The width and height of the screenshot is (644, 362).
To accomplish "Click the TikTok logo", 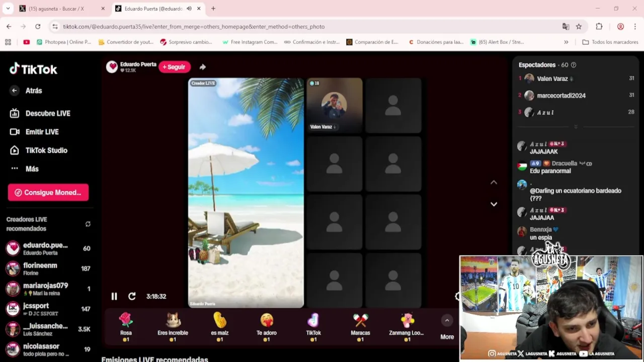I will 33,69.
